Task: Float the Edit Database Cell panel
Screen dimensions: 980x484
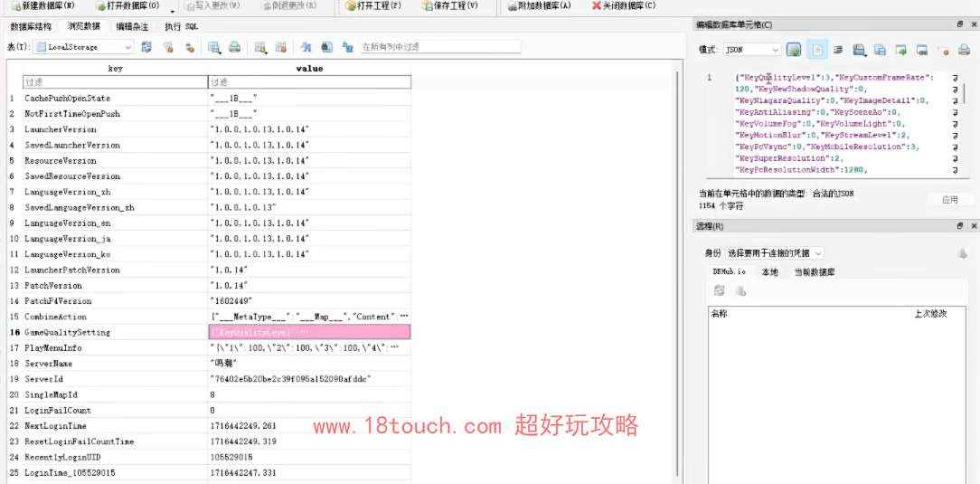Action: click(960, 24)
